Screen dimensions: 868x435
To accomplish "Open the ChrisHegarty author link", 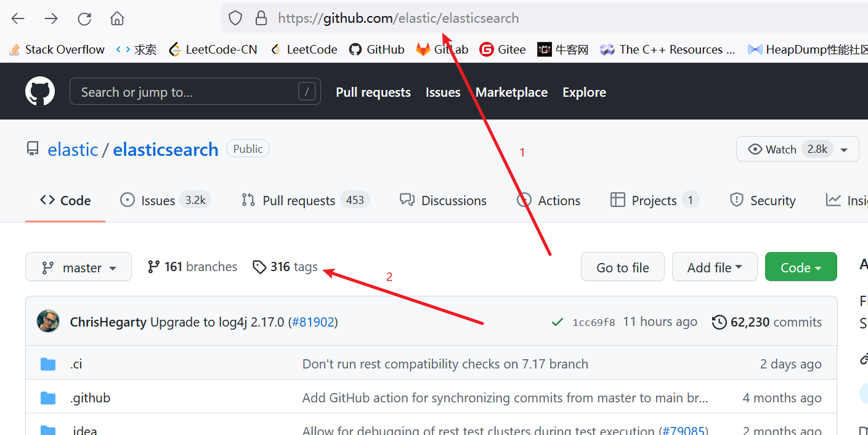I will pyautogui.click(x=108, y=322).
